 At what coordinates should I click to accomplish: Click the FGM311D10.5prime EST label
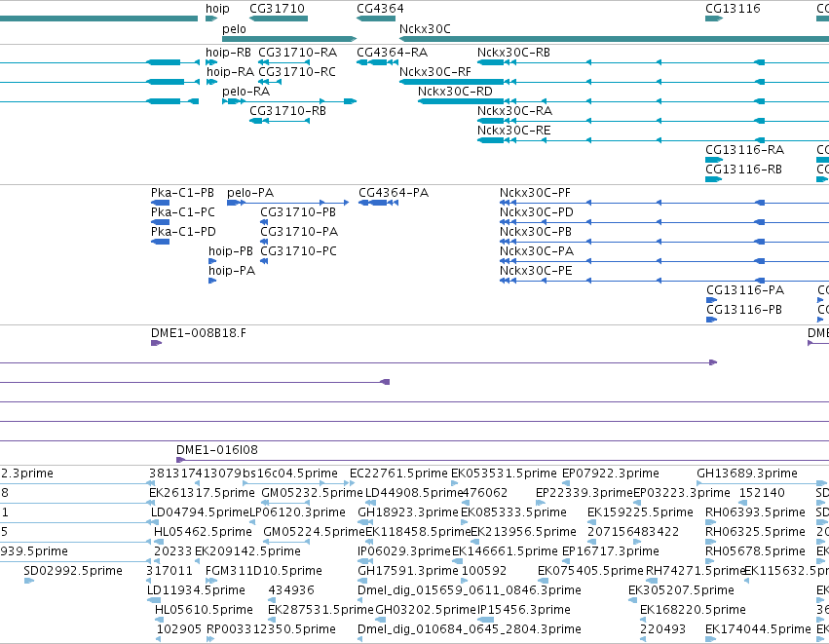tap(264, 571)
